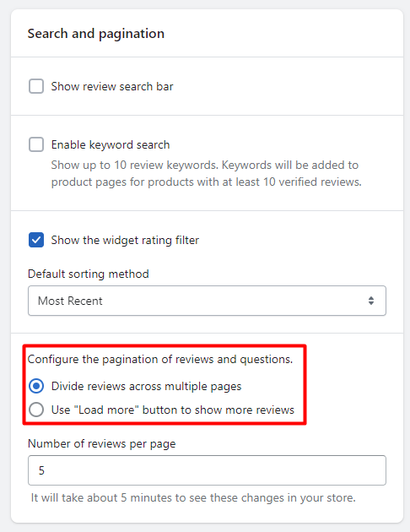Viewport: 410px width, 532px height.
Task: Click the 'Default sorting method' field label
Action: (89, 274)
